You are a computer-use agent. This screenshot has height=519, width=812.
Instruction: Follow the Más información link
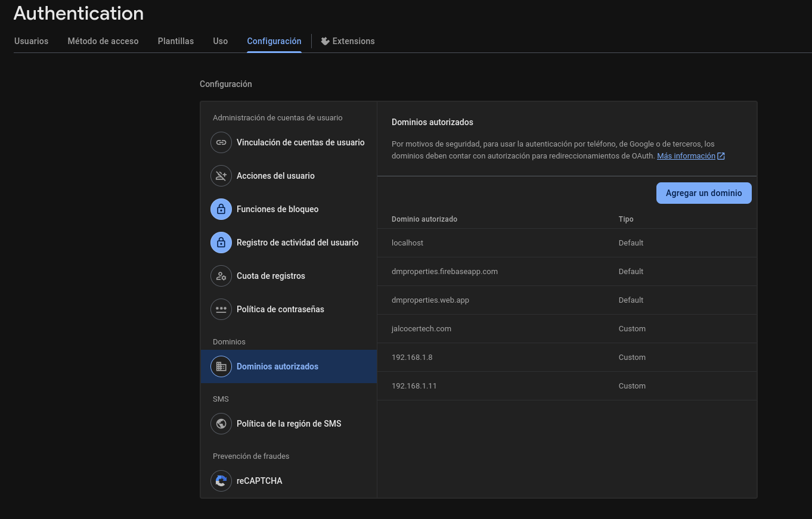[686, 156]
